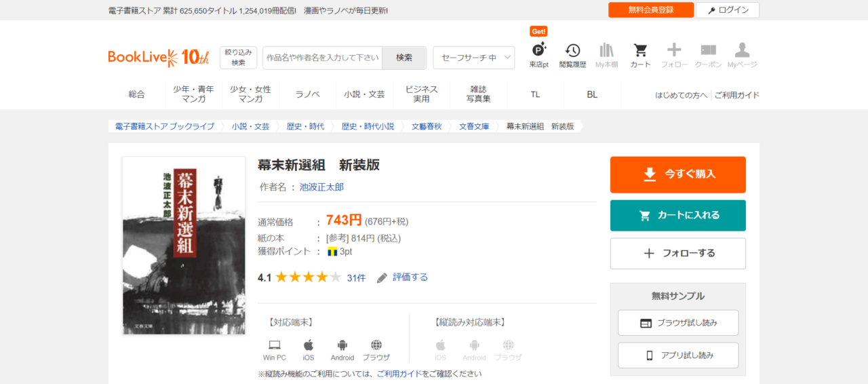The image size is (868, 384).
Task: Click the ブラウザ試し読み sample button
Action: [677, 323]
